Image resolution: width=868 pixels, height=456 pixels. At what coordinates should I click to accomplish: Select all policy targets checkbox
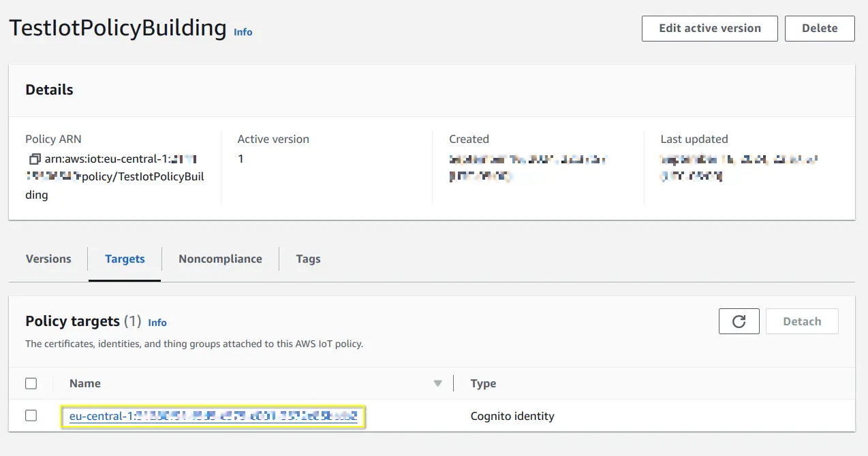[x=31, y=383]
